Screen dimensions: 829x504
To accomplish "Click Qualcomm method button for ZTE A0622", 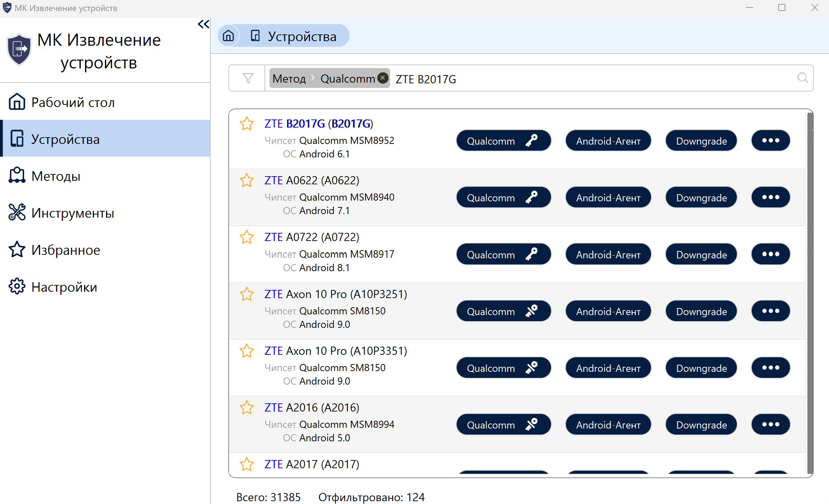I will [503, 197].
